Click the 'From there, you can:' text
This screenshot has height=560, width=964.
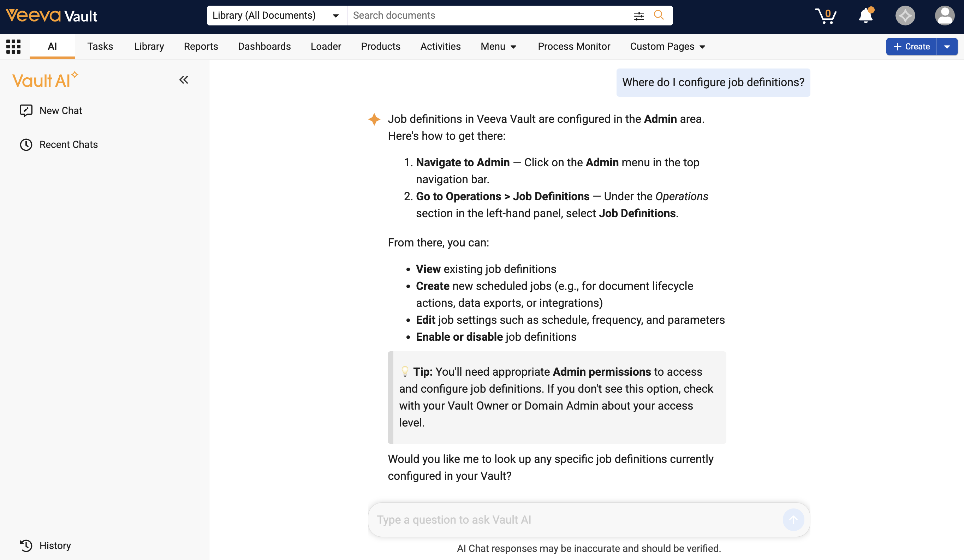(439, 243)
